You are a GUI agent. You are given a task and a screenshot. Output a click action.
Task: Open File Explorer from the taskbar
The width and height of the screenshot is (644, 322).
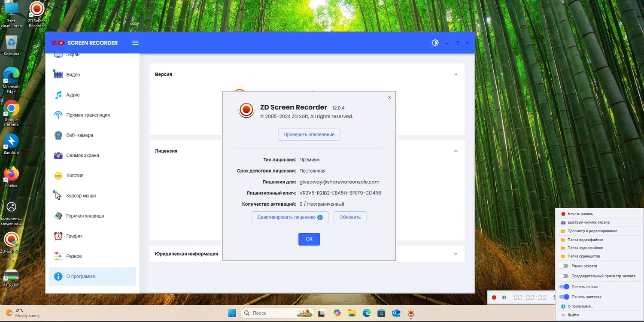(x=352, y=313)
